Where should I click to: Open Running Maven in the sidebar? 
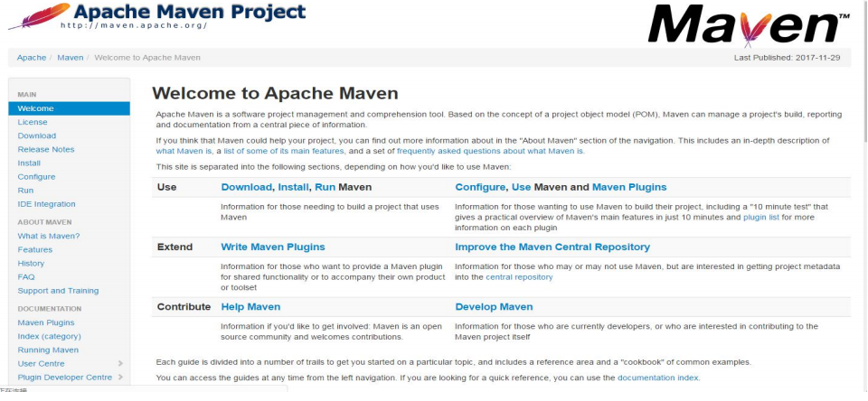(48, 350)
